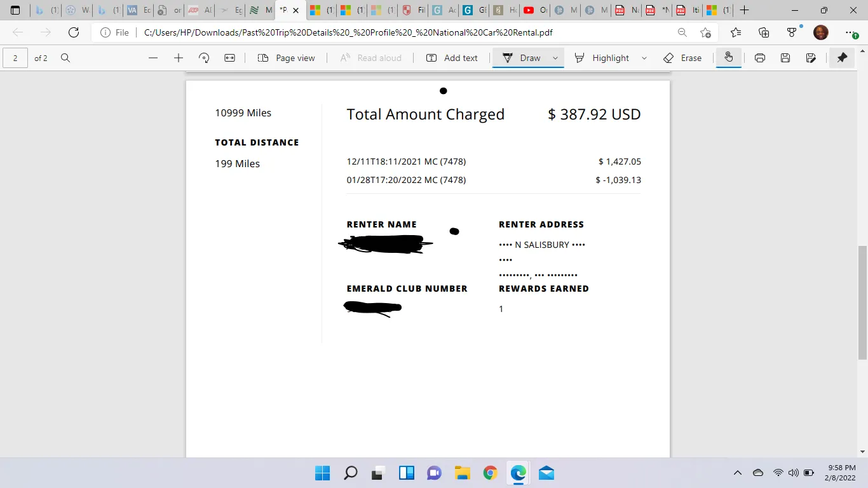Print the PDF document
This screenshot has height=488, width=868.
(x=759, y=58)
